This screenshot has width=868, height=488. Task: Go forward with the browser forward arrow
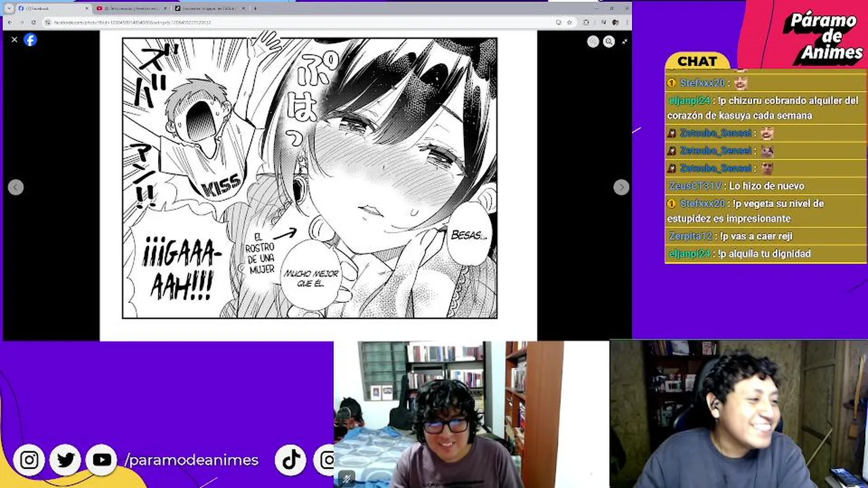22,22
